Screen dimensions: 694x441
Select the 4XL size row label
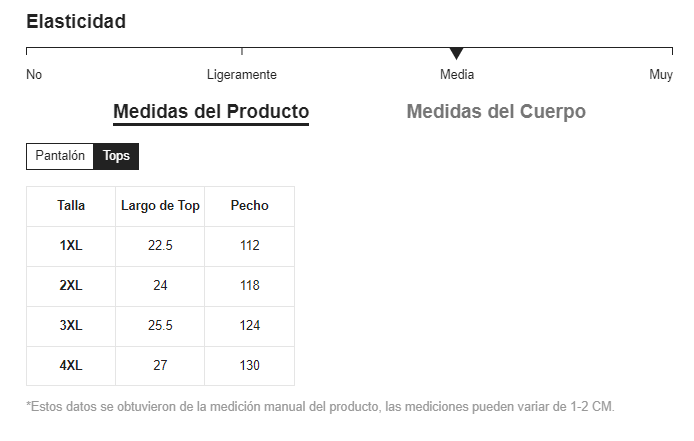tap(71, 366)
